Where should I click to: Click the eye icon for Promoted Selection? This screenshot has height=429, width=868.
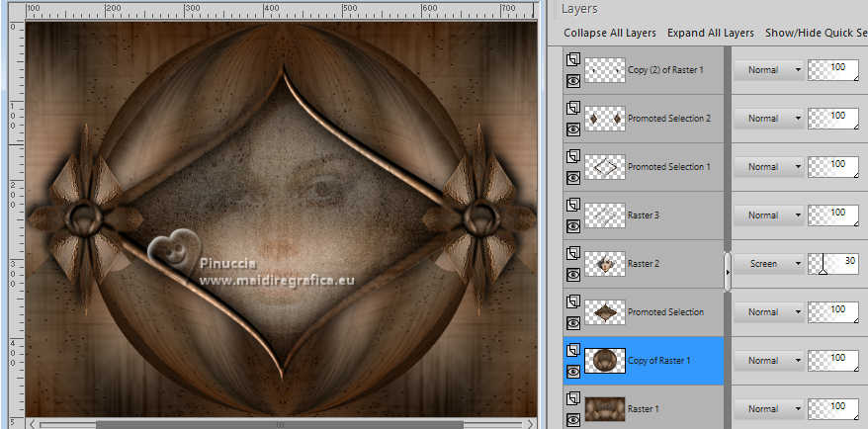572,322
